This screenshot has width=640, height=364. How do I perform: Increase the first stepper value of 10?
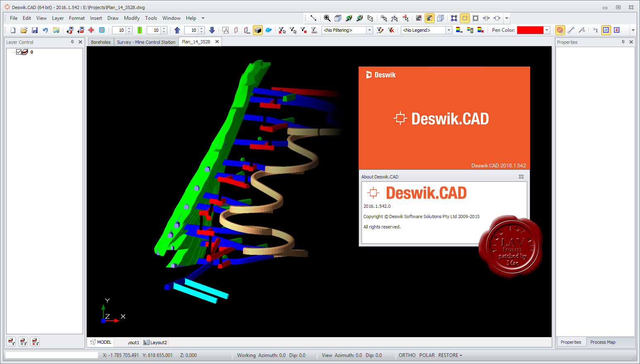coord(129,29)
